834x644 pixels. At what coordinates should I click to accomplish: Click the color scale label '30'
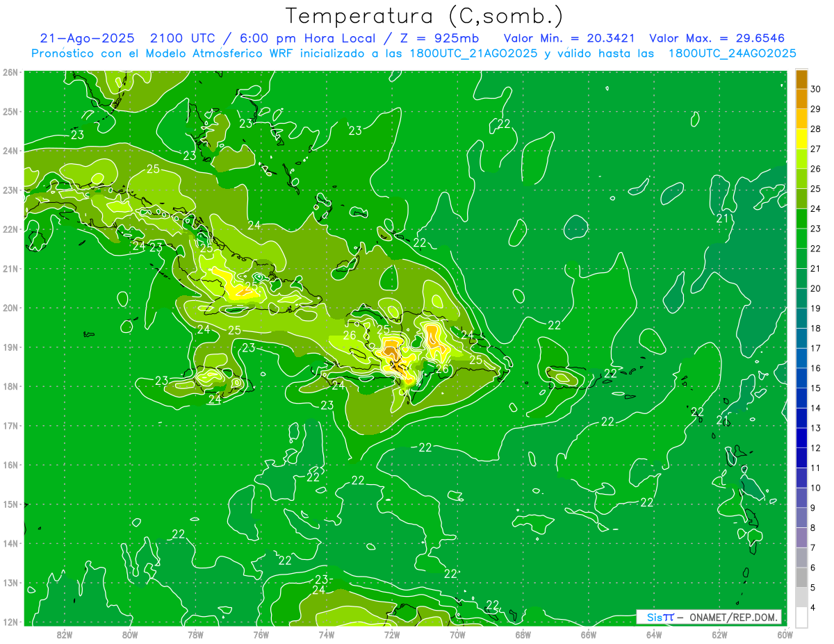815,89
